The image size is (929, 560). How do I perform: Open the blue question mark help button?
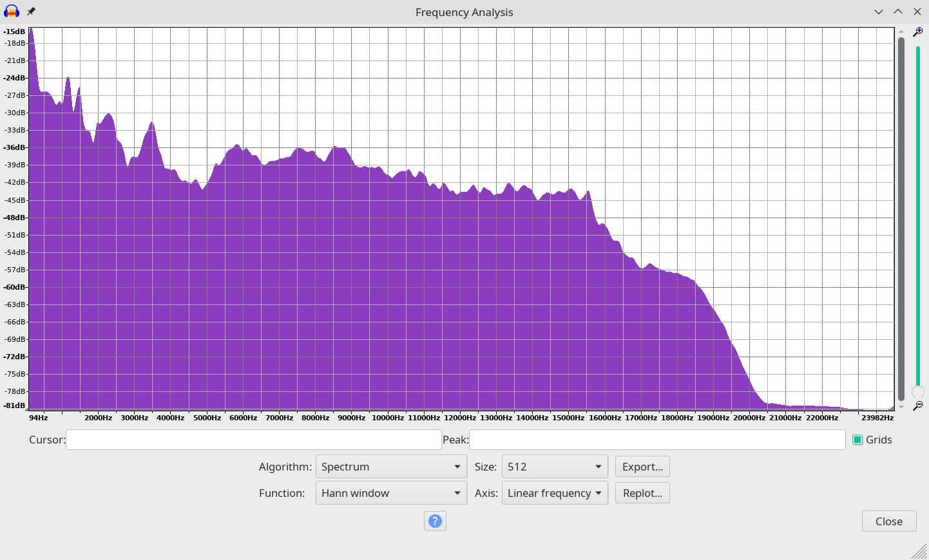435,521
